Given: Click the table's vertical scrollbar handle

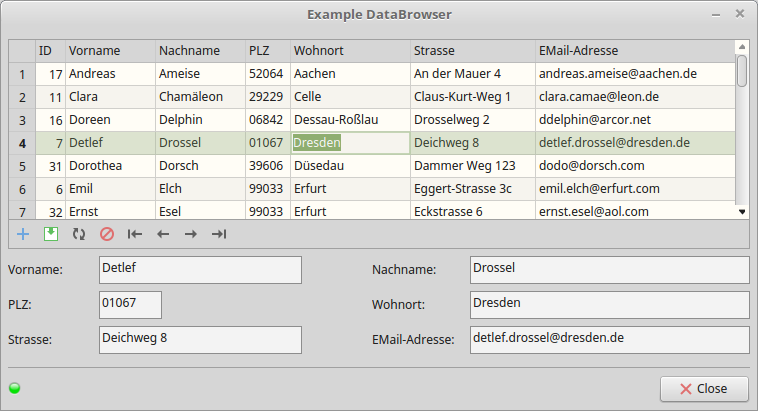Looking at the screenshot, I should tap(741, 72).
